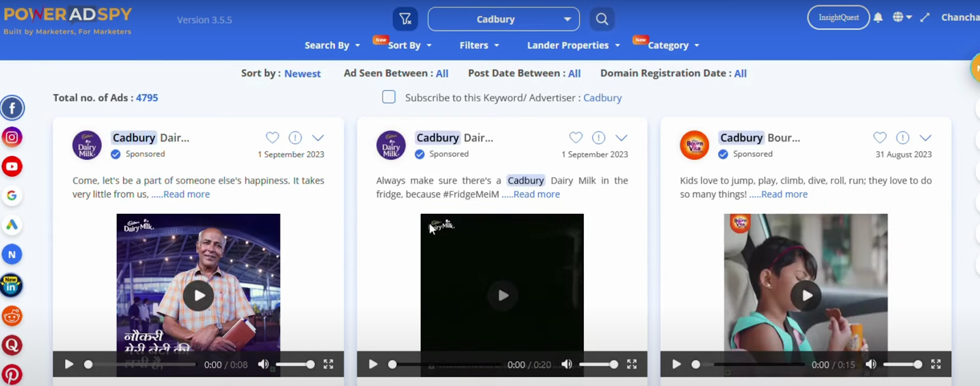Select the Quora platform icon

pyautogui.click(x=12, y=346)
